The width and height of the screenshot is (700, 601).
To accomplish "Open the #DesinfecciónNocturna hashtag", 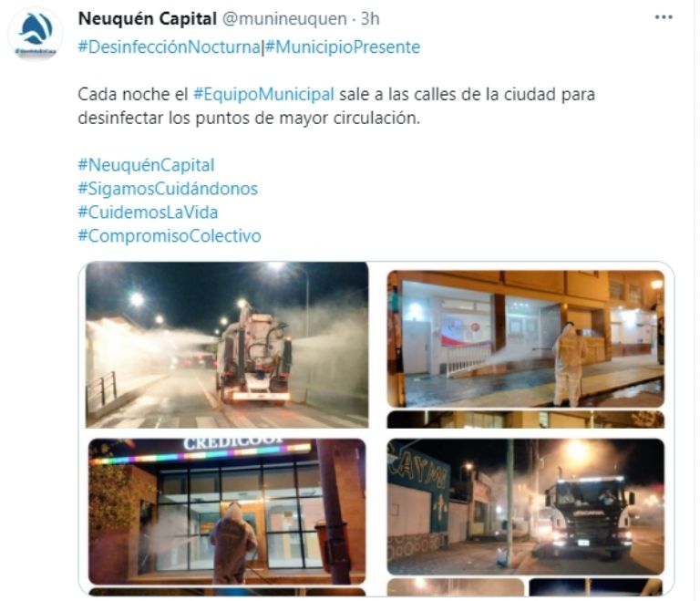I will click(170, 47).
